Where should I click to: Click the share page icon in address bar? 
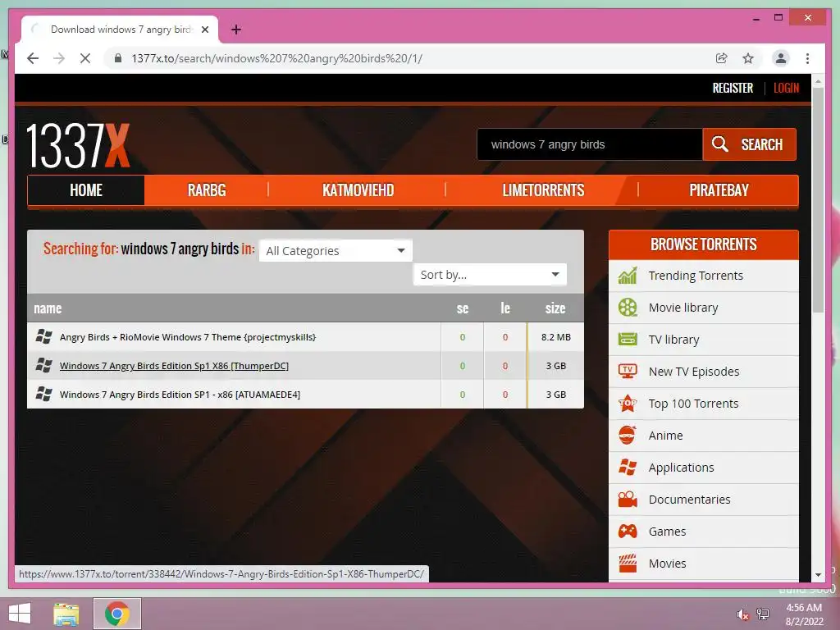coord(722,58)
